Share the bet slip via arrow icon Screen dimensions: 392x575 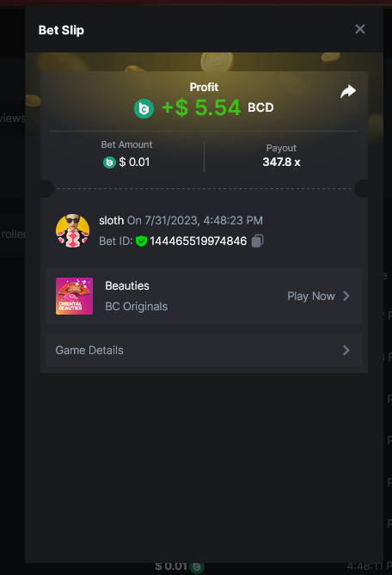click(x=348, y=91)
